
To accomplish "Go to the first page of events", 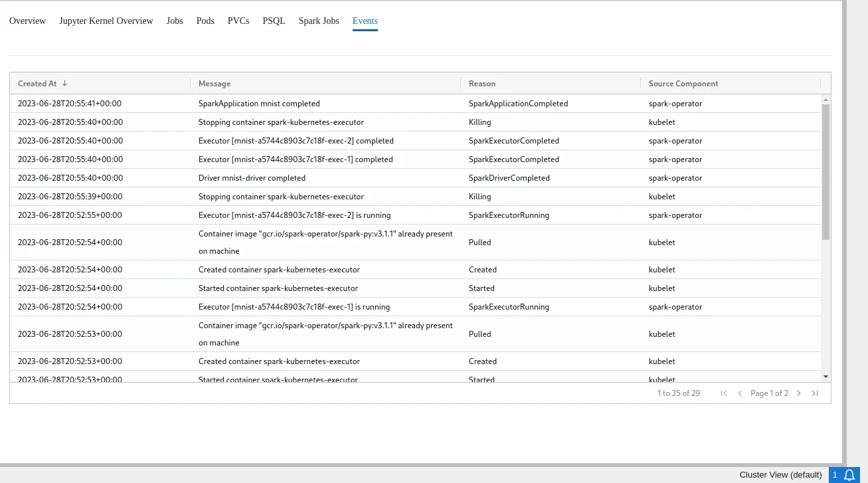I will pyautogui.click(x=724, y=393).
